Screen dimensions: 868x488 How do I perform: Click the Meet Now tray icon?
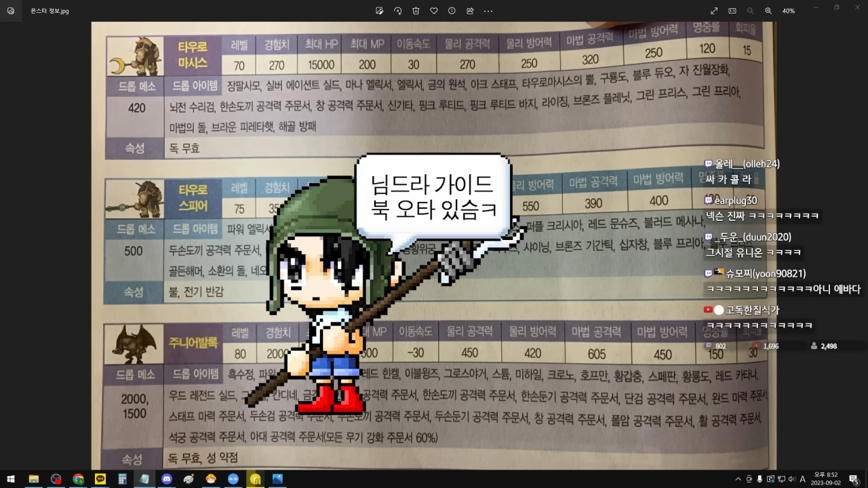coord(749,479)
